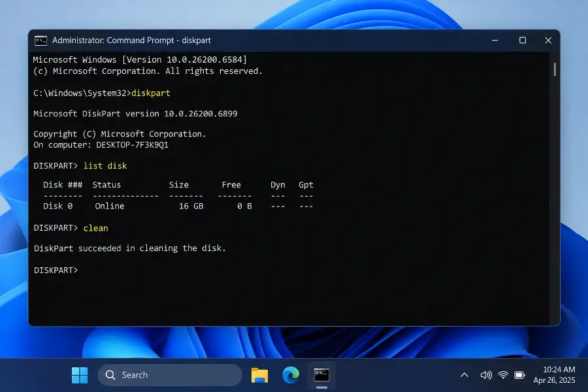Click 'DiskPart succeeded in cleaning the disk.' message
The height and width of the screenshot is (392, 588).
[130, 248]
